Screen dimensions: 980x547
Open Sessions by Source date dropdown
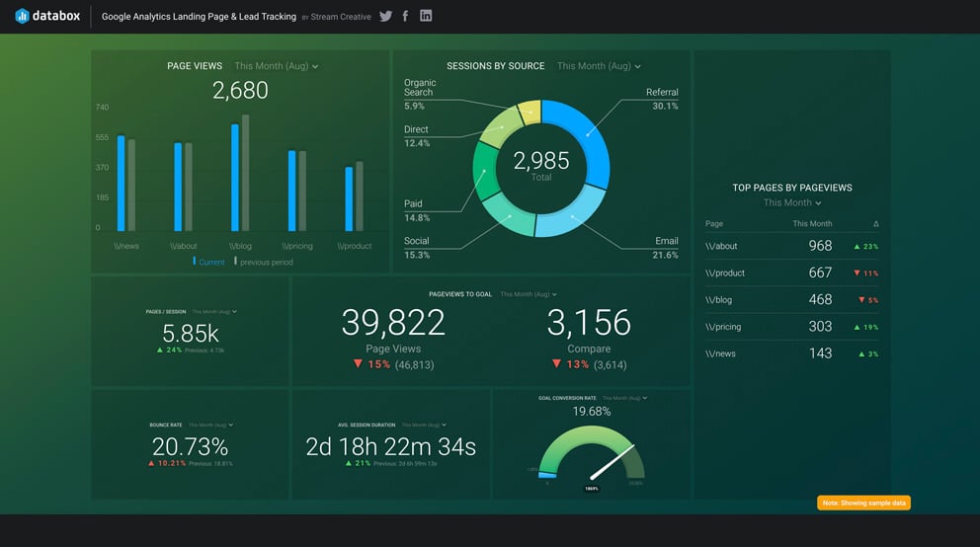pyautogui.click(x=599, y=66)
